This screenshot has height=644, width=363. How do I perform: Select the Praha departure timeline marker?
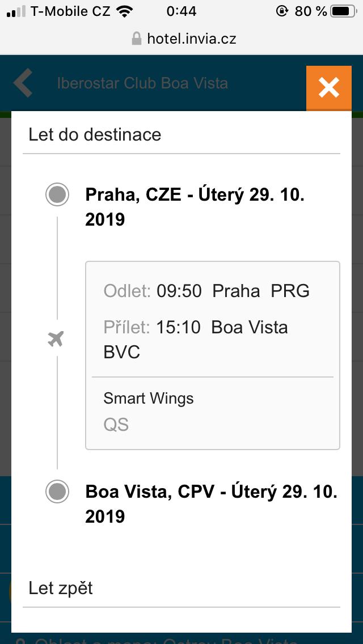[57, 195]
